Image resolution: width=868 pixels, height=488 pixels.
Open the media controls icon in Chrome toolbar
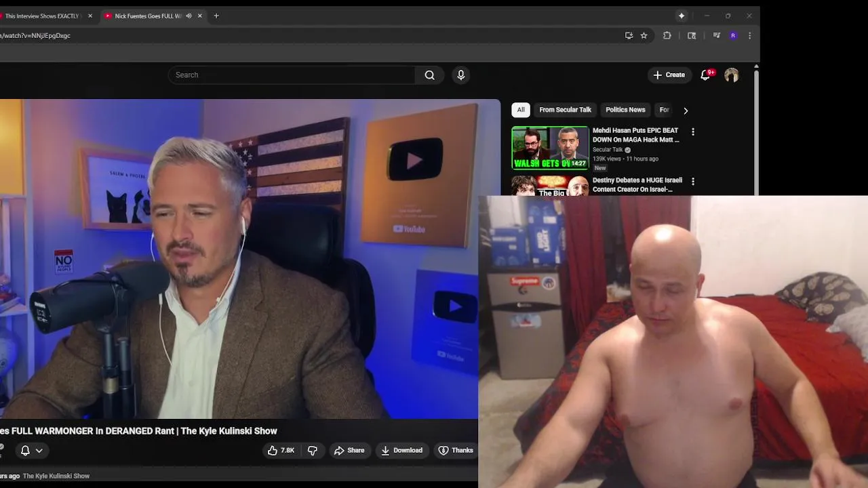tap(716, 35)
